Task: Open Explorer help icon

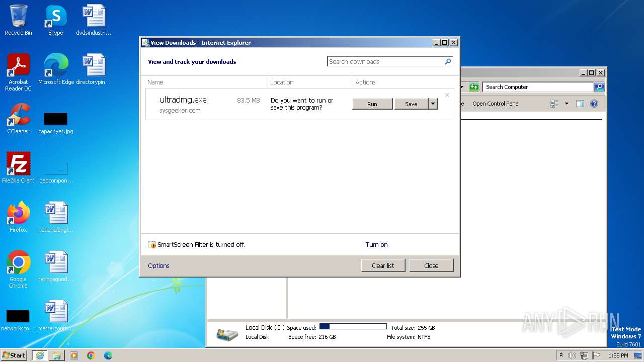Action: [594, 104]
